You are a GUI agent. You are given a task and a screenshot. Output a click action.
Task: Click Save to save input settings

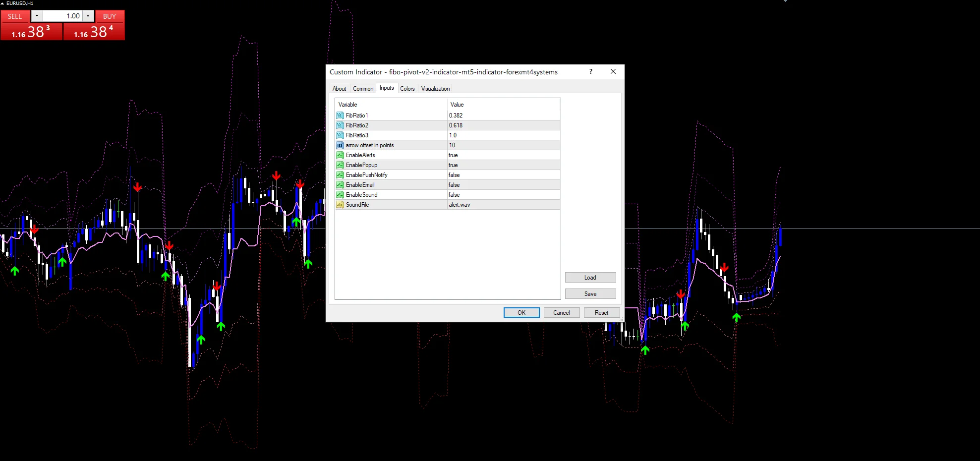(590, 294)
